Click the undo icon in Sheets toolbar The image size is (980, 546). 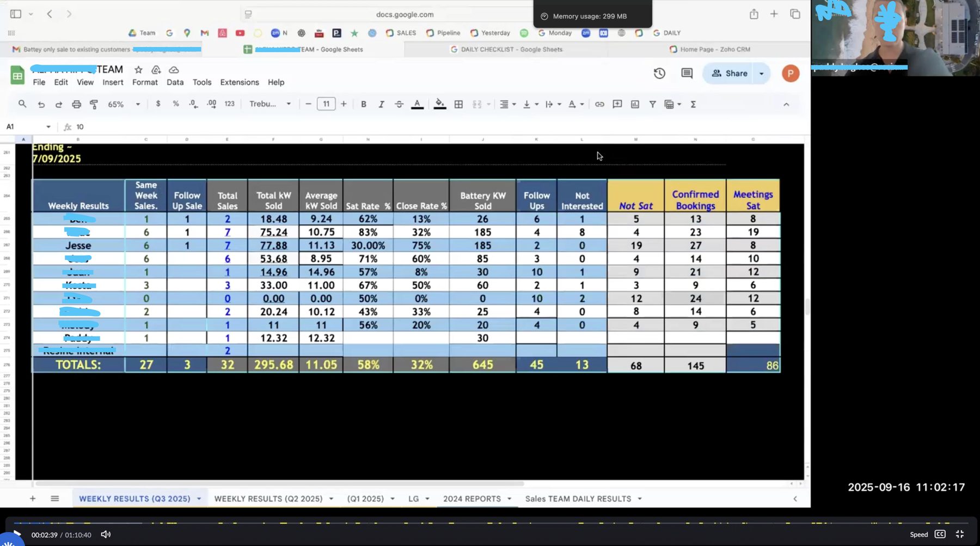pos(41,104)
